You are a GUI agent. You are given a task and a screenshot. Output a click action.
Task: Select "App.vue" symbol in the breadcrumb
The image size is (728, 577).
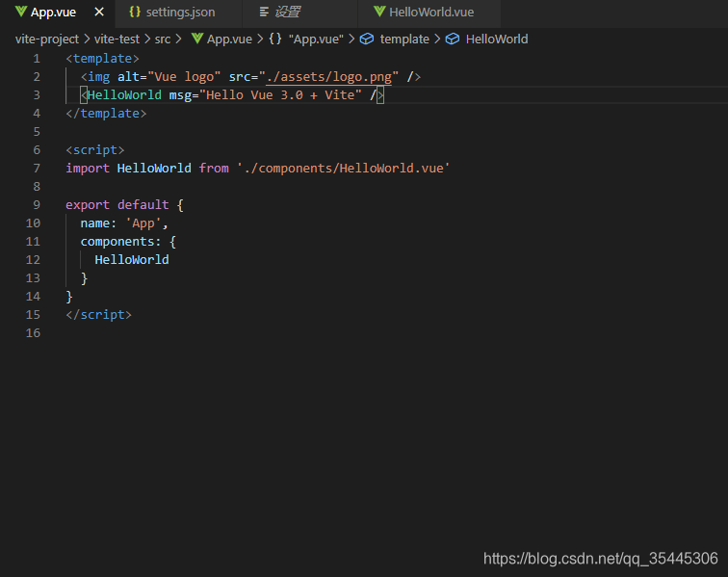coord(316,39)
